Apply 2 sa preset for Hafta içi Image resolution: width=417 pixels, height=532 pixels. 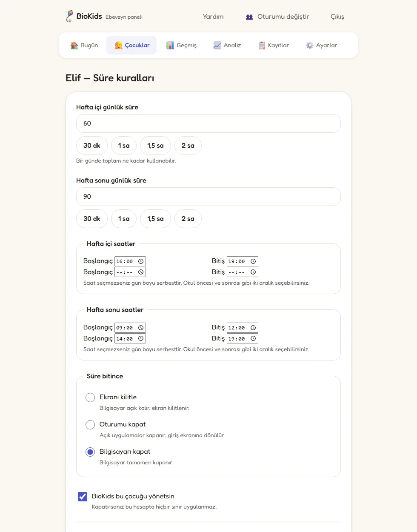[x=188, y=146]
